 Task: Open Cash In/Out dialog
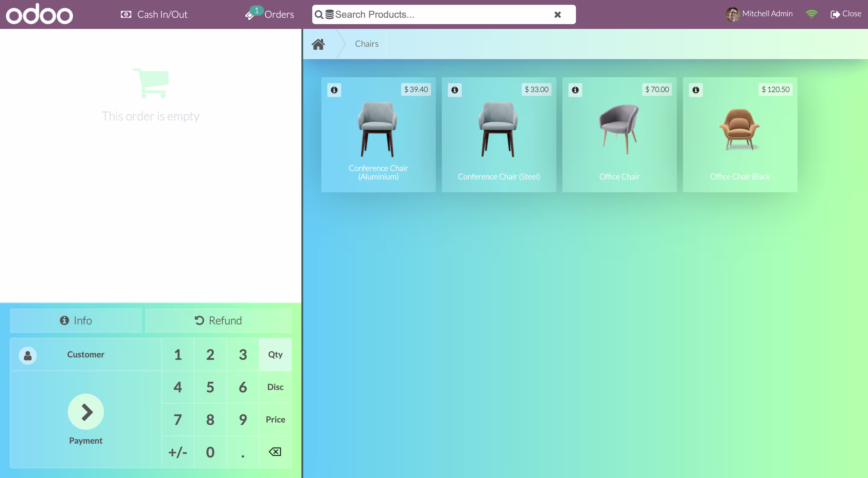[x=154, y=14]
